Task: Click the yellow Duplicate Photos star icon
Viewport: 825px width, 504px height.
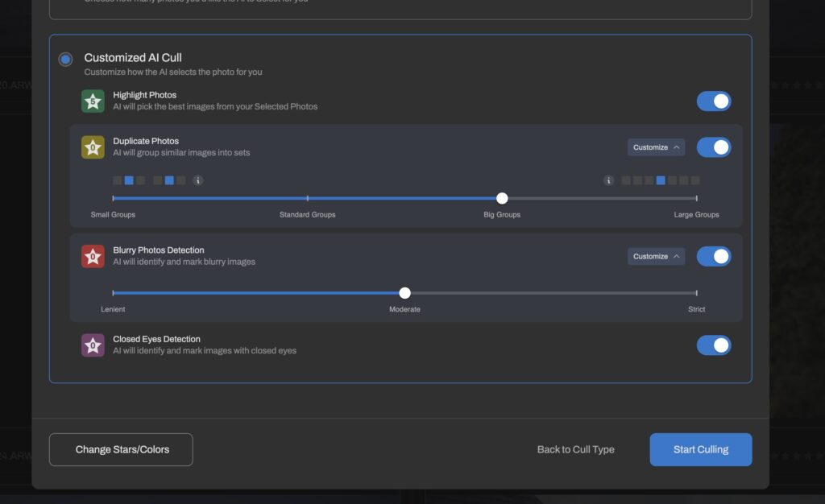Action: tap(92, 147)
